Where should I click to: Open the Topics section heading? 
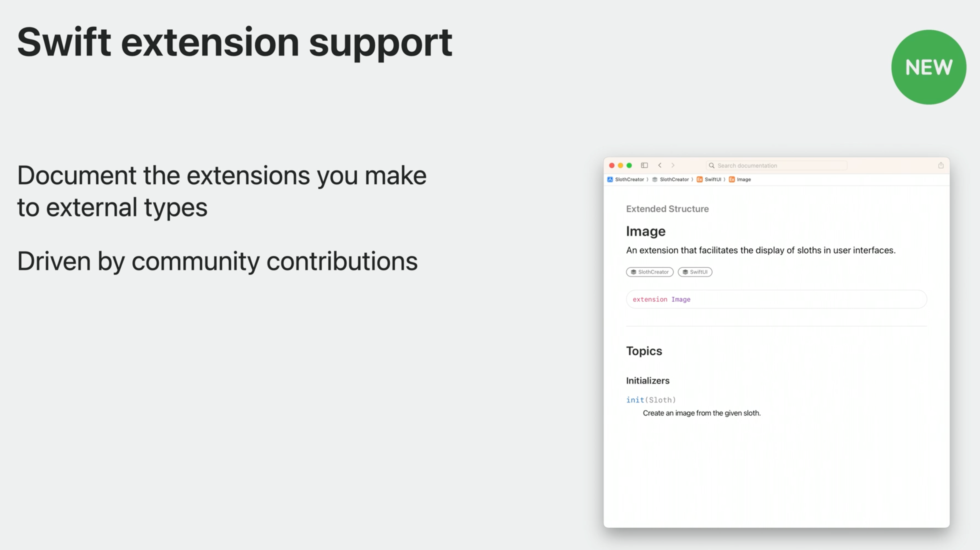(x=644, y=351)
